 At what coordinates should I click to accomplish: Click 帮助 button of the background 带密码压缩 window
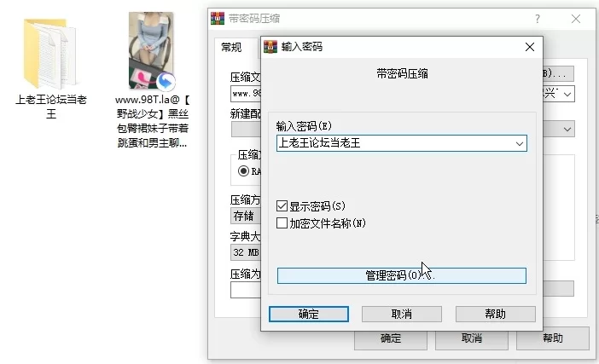point(552,338)
